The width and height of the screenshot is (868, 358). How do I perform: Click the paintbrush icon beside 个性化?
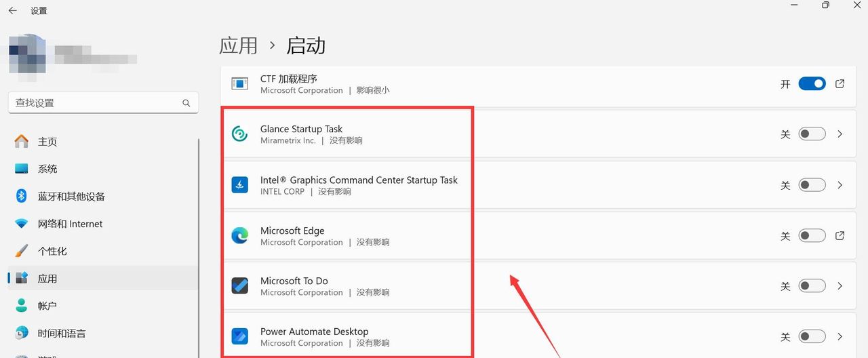[22, 251]
